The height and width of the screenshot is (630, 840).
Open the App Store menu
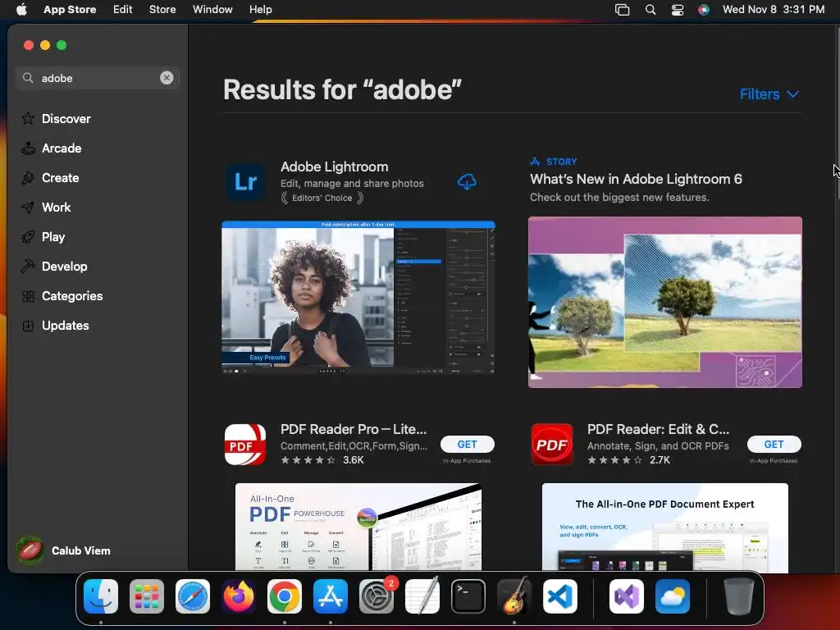pyautogui.click(x=70, y=9)
